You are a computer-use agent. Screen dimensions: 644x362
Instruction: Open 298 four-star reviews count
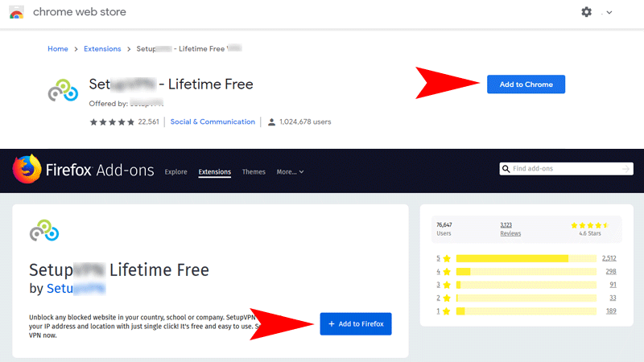[x=611, y=271]
